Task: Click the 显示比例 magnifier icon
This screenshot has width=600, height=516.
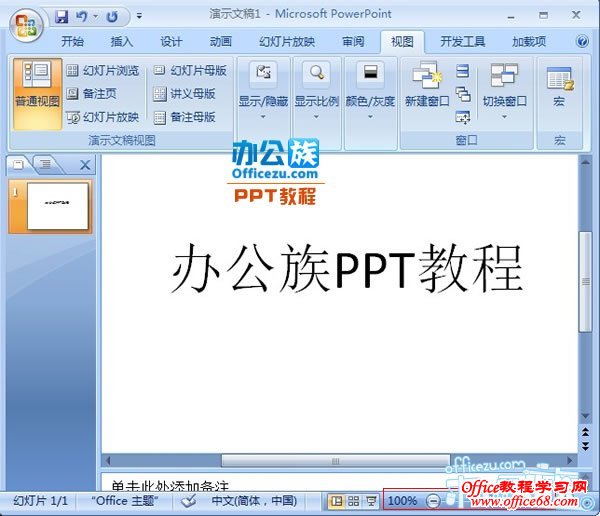Action: [316, 73]
